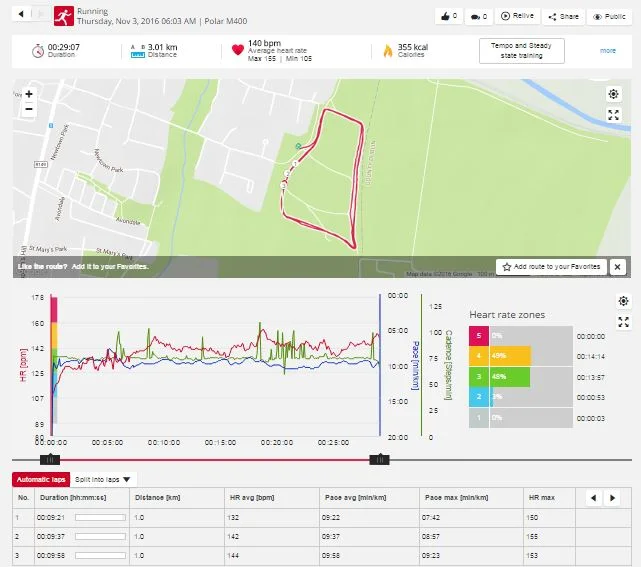
Task: Toggle the Public visibility setting
Action: click(x=610, y=16)
